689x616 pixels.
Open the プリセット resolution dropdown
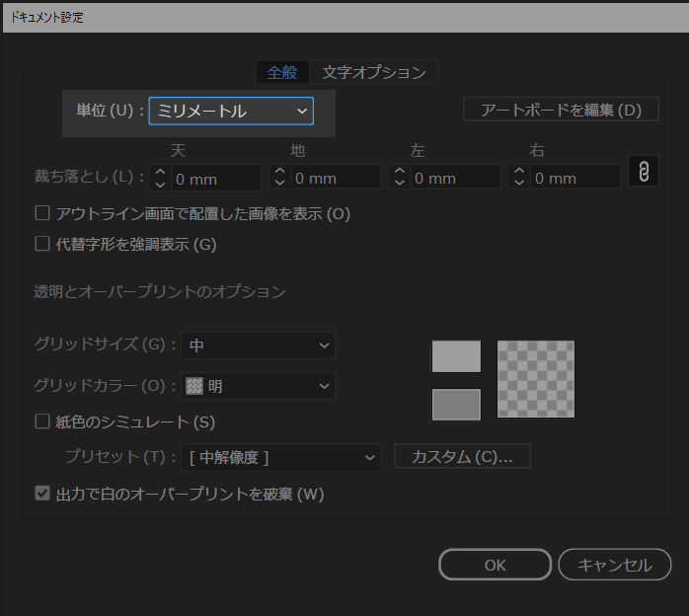pyautogui.click(x=281, y=457)
